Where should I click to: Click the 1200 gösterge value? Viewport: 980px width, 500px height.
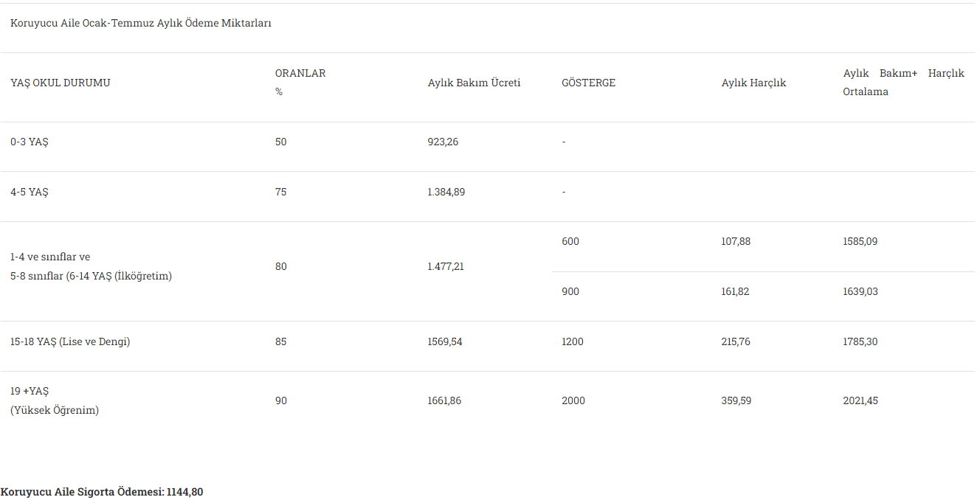[572, 341]
